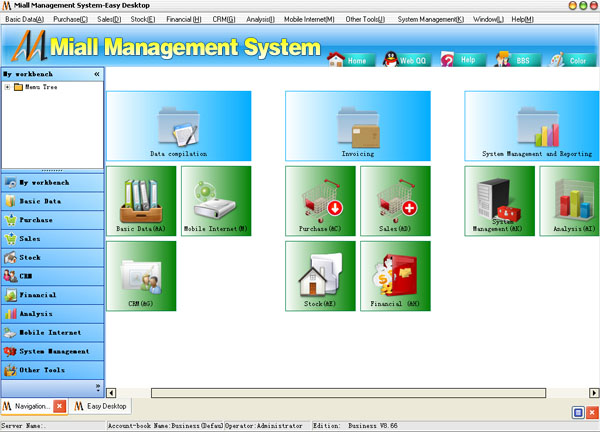Select Purchase in sidebar
The width and height of the screenshot is (600, 432).
coord(52,220)
